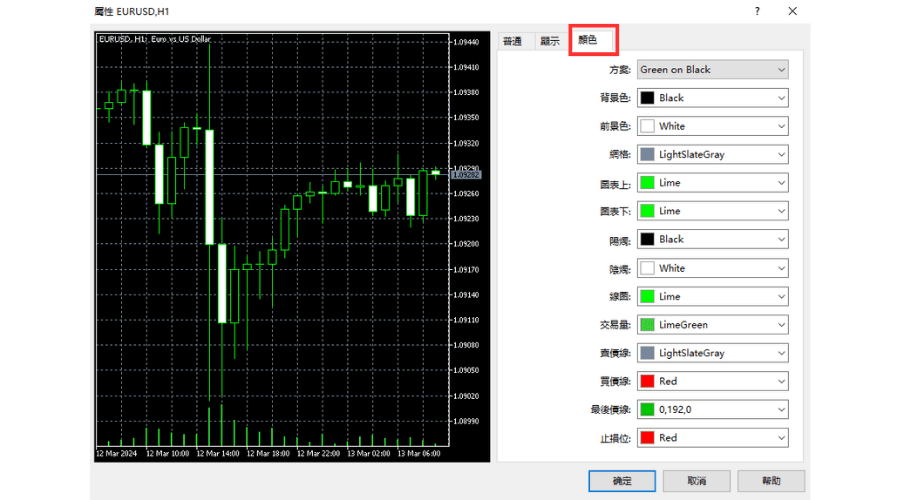Click the Black swatch for 陰燭
This screenshot has width=900, height=500.
647,240
